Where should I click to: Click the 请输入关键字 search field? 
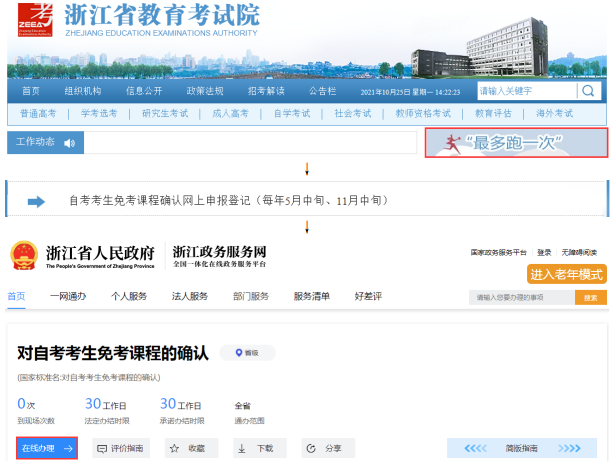tap(526, 91)
